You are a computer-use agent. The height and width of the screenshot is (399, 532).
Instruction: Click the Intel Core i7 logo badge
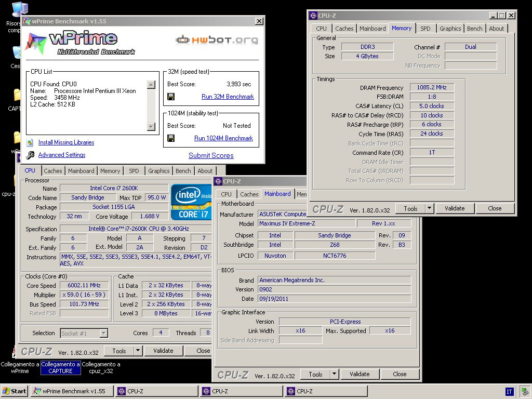pyautogui.click(x=191, y=202)
